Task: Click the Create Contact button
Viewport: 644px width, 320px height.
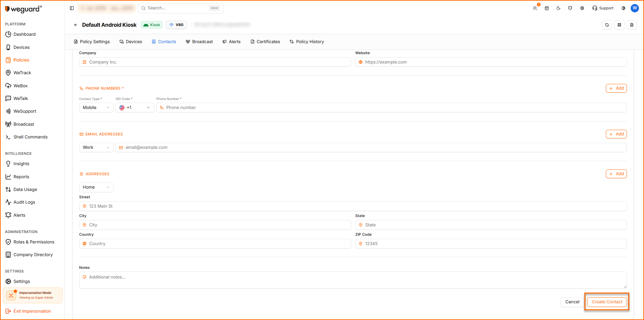Action: click(607, 302)
